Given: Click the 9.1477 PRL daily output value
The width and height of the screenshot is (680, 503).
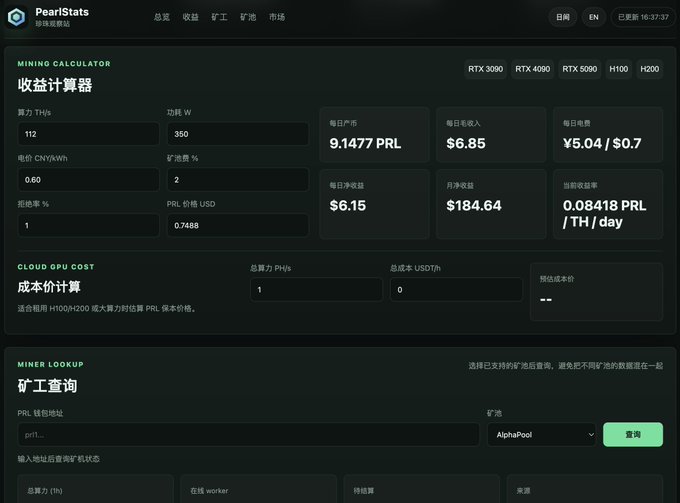Looking at the screenshot, I should 365,144.
